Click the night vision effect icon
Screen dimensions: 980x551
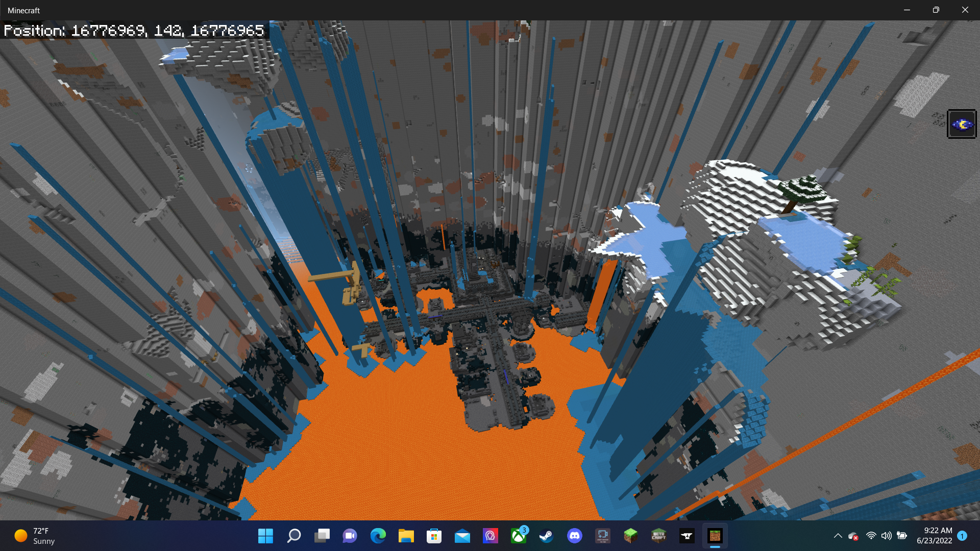pos(962,124)
